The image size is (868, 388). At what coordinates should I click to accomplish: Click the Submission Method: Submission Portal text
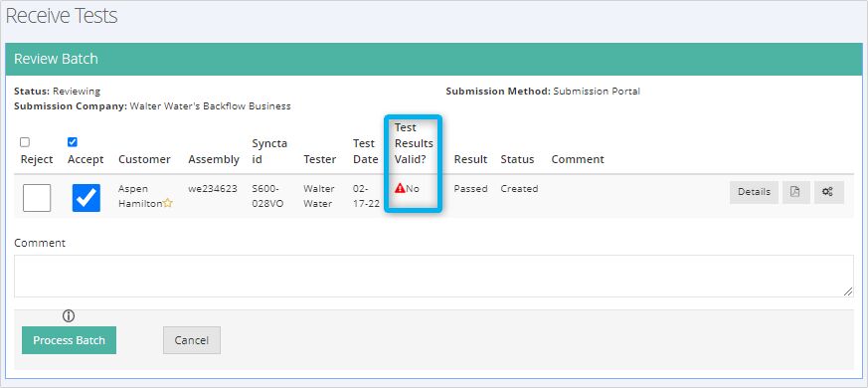[543, 91]
